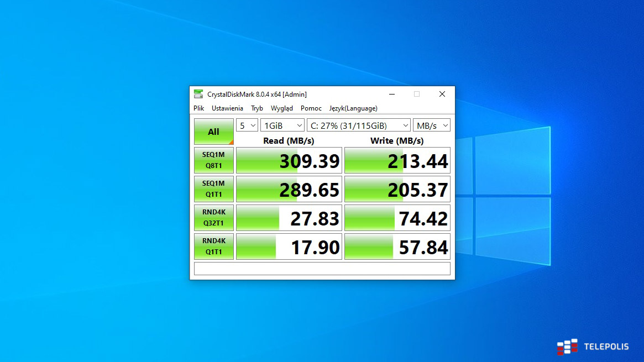Start the SEQ1M Q1T1 test
Image resolution: width=644 pixels, height=362 pixels.
(x=213, y=189)
